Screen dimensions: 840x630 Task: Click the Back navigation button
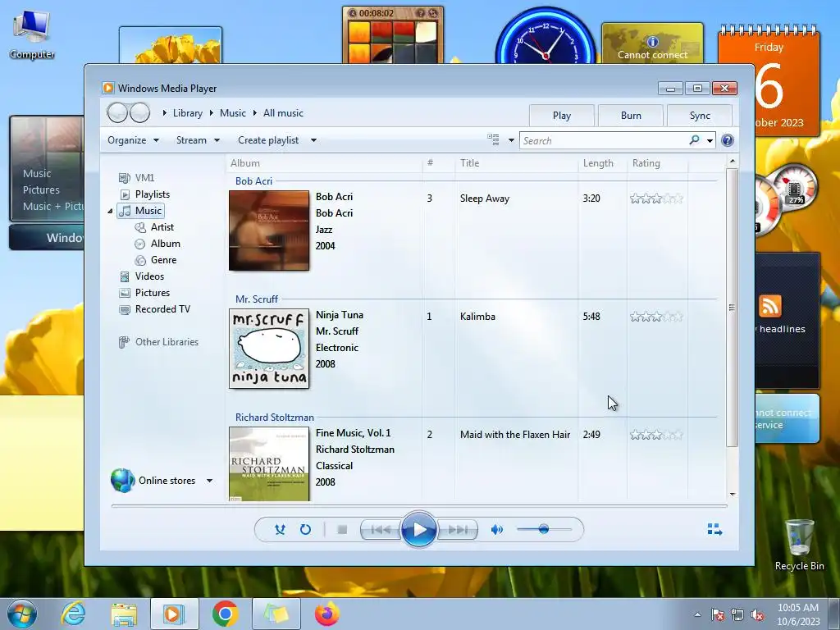tap(117, 113)
